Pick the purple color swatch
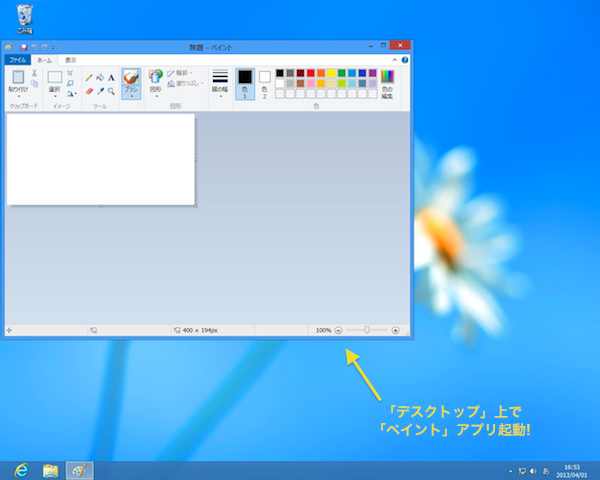 (x=372, y=73)
